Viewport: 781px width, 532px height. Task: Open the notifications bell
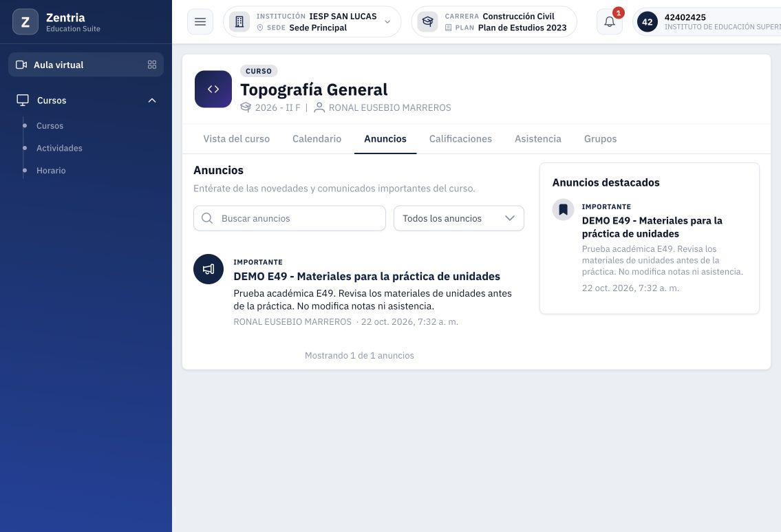pos(610,22)
